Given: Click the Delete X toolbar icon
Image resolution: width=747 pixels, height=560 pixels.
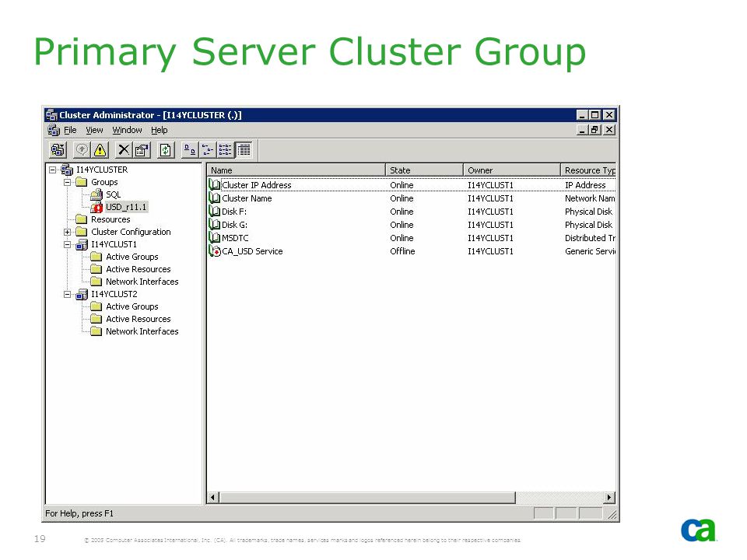Looking at the screenshot, I should (124, 150).
